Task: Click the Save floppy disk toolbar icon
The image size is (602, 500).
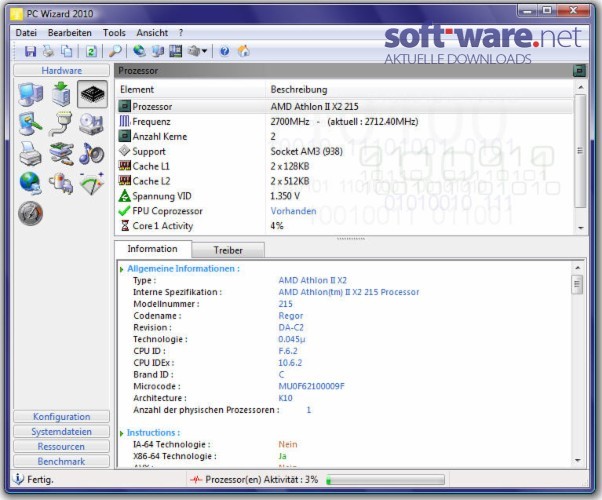Action: [x=30, y=51]
